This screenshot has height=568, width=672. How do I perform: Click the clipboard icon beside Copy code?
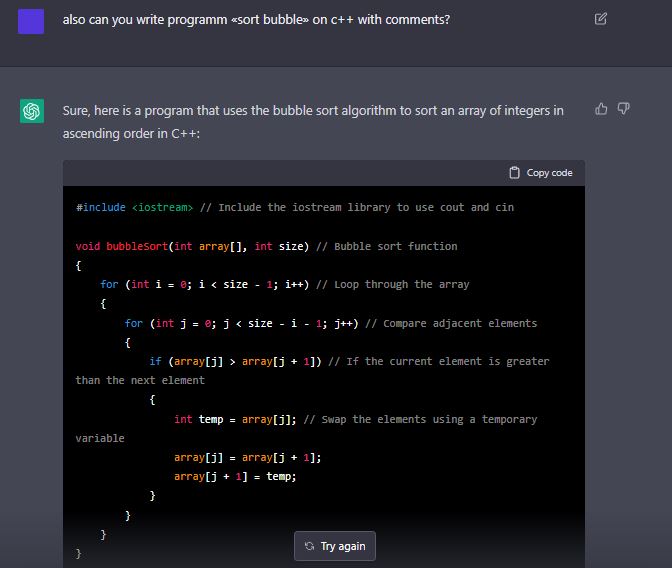(x=514, y=173)
